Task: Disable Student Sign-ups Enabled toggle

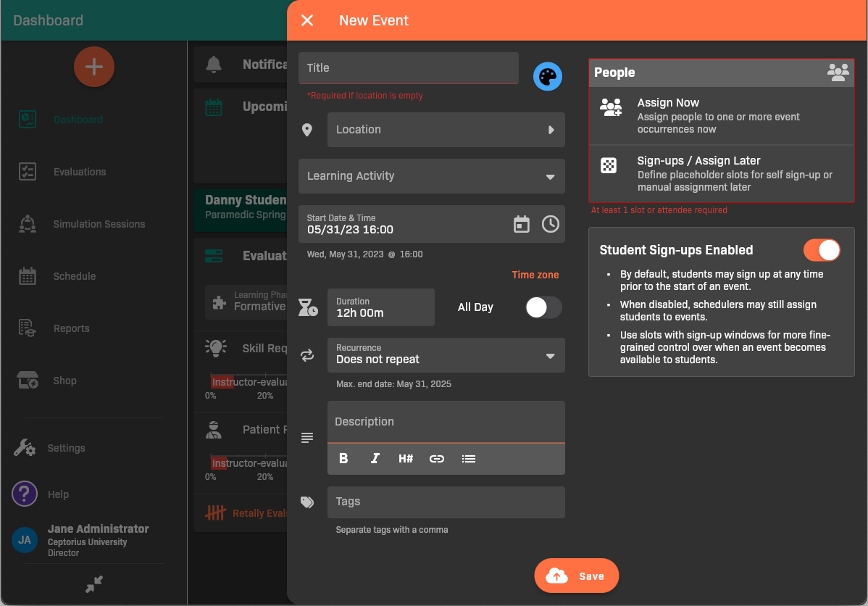Action: [x=822, y=250]
